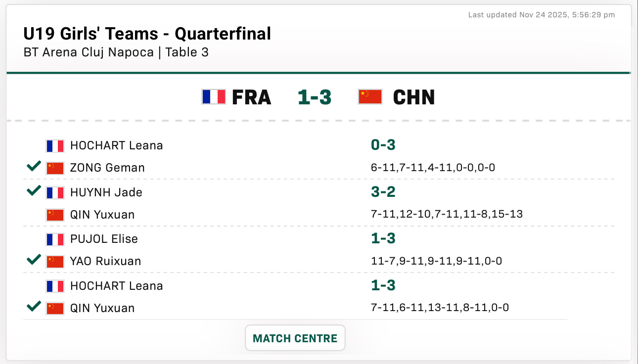Toggle the winner checkmark beside ZONG Geman
Viewport: 638px width, 364px height.
(x=33, y=166)
